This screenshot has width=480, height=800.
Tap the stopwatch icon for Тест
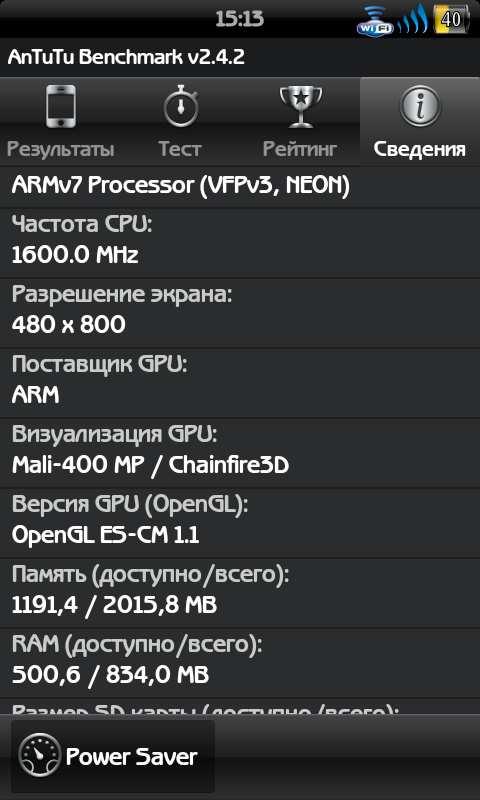point(181,107)
